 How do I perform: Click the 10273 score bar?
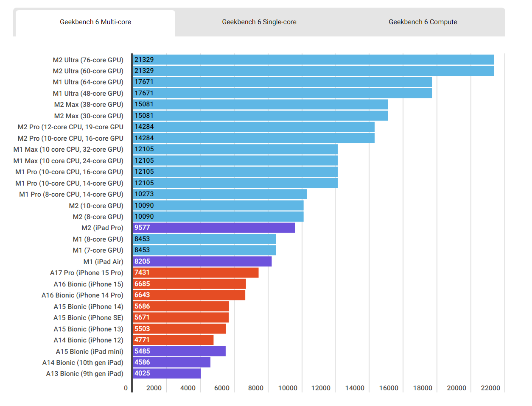pos(220,194)
